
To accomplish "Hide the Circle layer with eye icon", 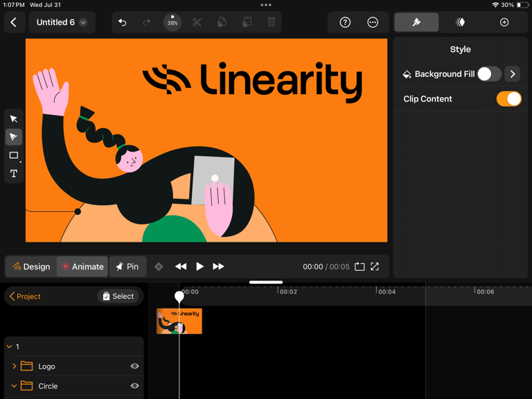I will point(134,386).
